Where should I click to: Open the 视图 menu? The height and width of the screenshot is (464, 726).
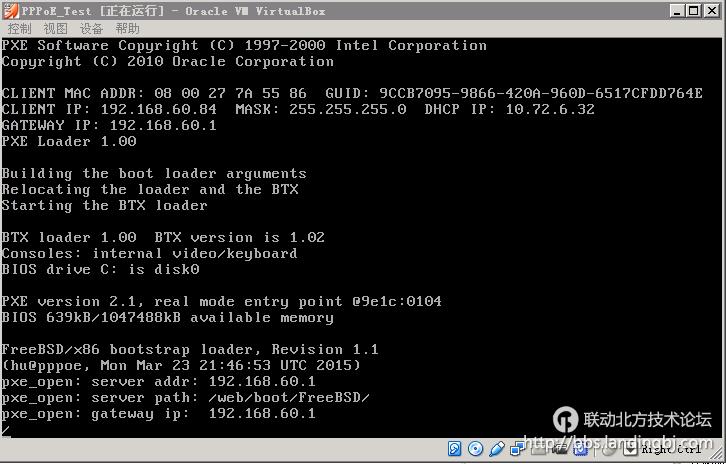pyautogui.click(x=55, y=28)
